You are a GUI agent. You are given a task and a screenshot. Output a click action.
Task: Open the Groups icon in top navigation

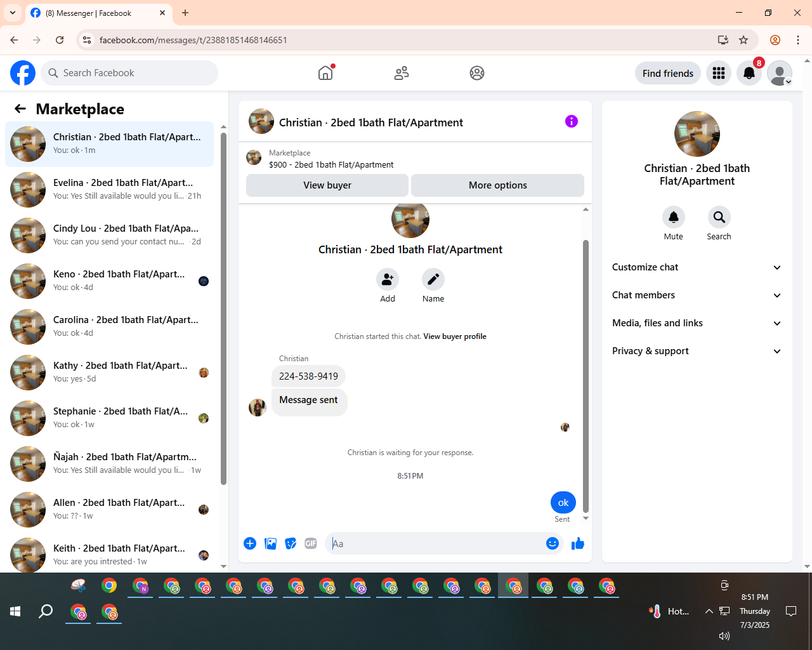coord(477,73)
